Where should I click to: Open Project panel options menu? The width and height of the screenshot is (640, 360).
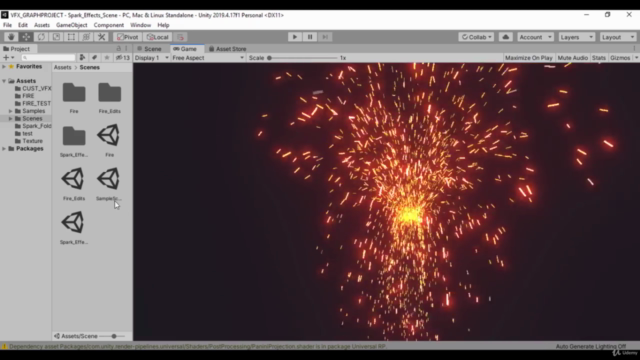click(x=126, y=49)
